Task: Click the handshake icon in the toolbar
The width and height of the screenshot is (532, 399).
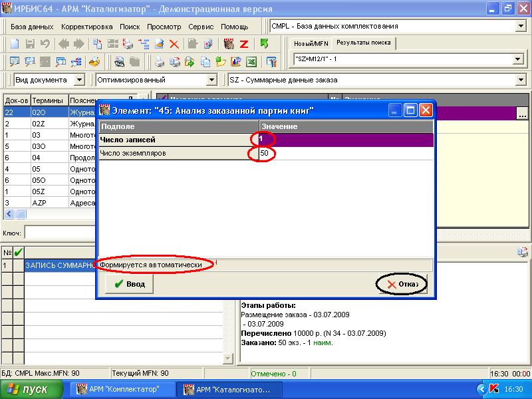Action: point(94,63)
